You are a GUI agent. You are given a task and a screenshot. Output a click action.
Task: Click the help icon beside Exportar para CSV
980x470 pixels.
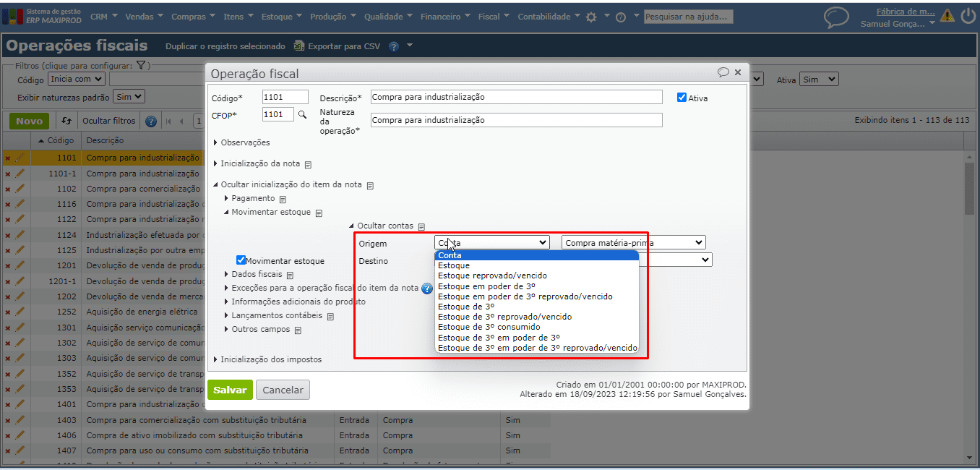pos(394,46)
